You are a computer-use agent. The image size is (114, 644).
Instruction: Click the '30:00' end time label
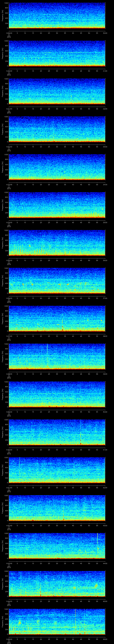coord(105,33)
